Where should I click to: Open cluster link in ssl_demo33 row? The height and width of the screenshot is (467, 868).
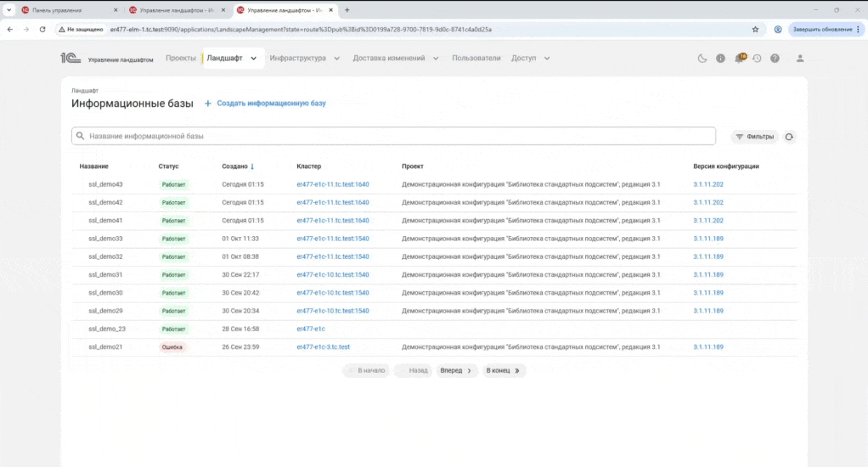[x=333, y=239]
